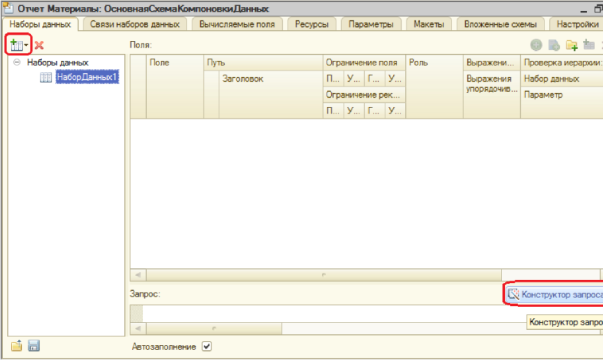
Task: Click the Ограничение реквизитов column header
Action: point(364,95)
